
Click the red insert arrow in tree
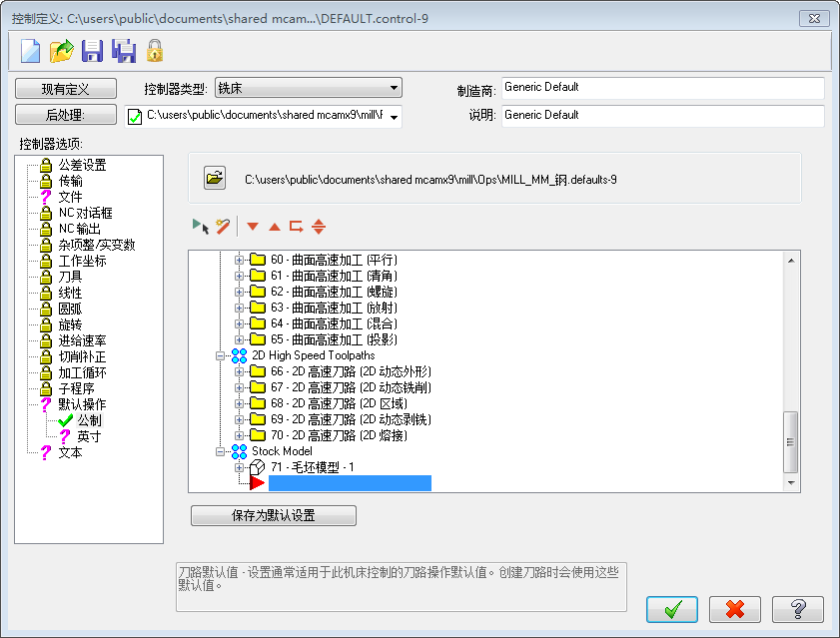pyautogui.click(x=257, y=483)
